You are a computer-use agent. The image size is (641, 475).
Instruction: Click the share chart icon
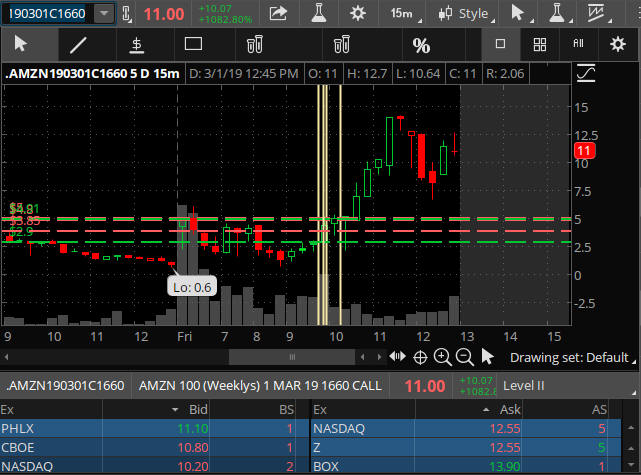(279, 13)
